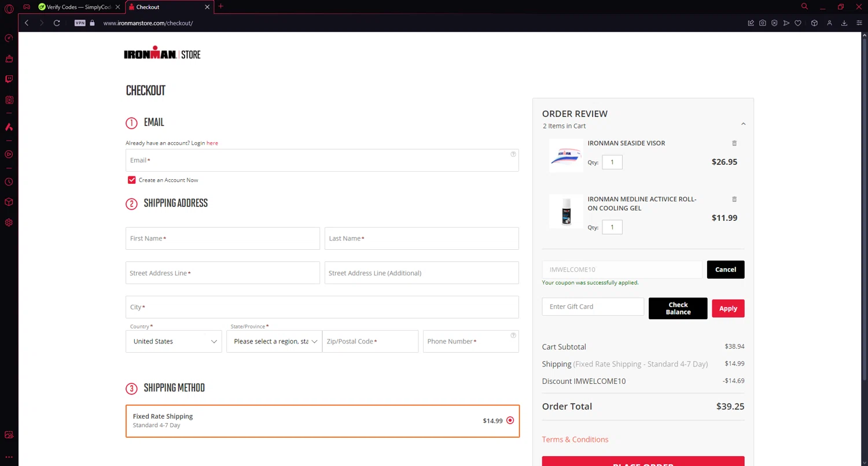Open Easy Setup sliders icon
868x466 pixels.
coord(859,23)
